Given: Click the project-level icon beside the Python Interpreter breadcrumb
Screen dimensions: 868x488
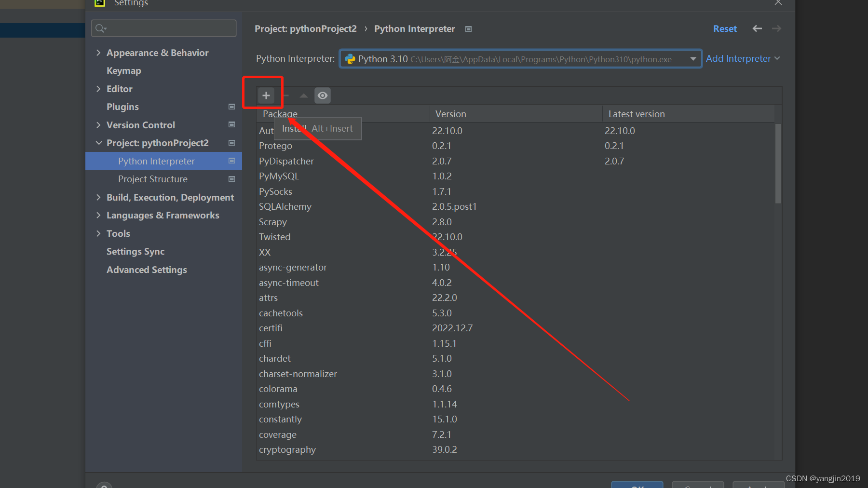Looking at the screenshot, I should [x=468, y=29].
